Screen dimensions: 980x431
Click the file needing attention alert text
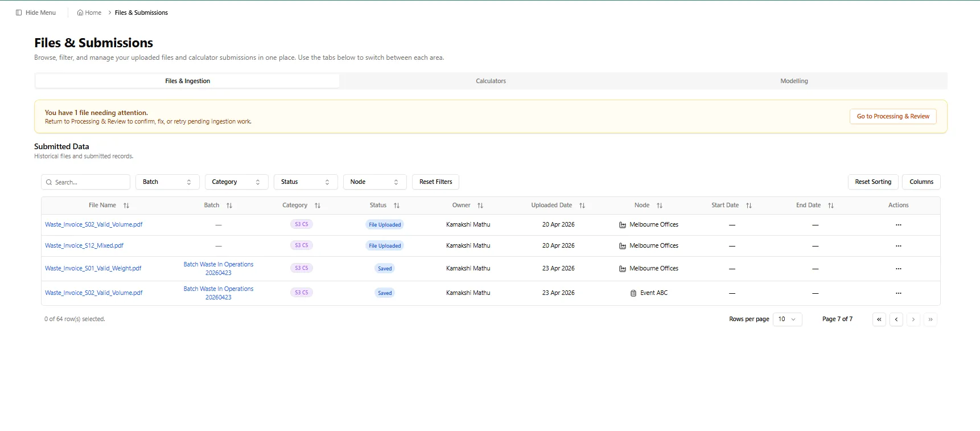click(96, 113)
